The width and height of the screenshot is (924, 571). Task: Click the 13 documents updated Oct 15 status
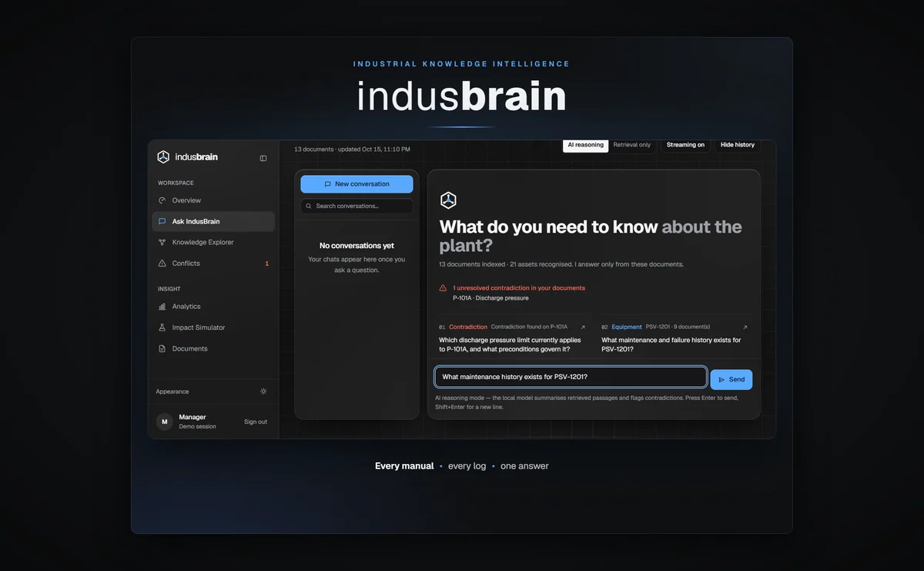tap(352, 149)
